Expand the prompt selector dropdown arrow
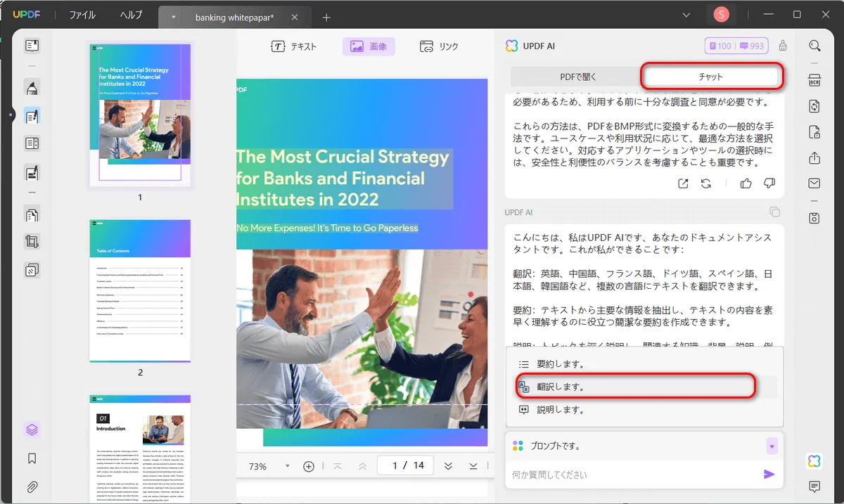Viewport: 844px width, 504px height. [x=772, y=446]
